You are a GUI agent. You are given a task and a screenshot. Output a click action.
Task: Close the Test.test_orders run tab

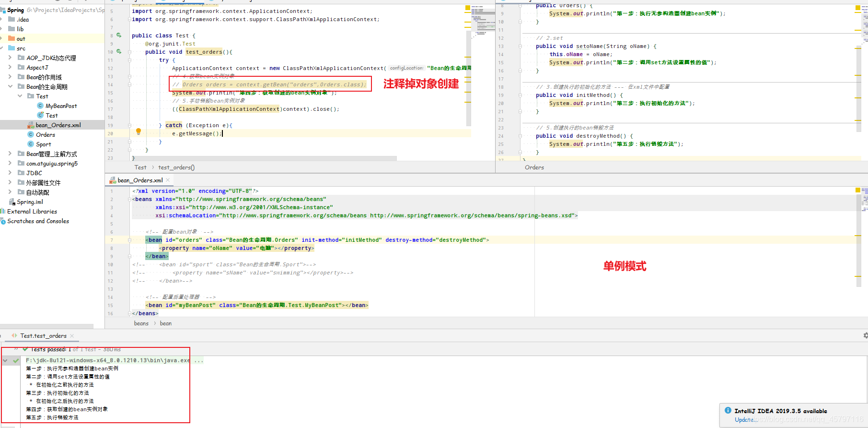pyautogui.click(x=72, y=336)
